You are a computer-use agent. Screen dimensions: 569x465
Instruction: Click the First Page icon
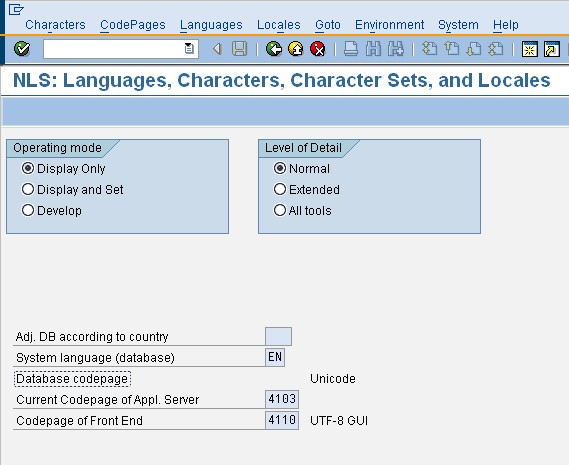429,49
